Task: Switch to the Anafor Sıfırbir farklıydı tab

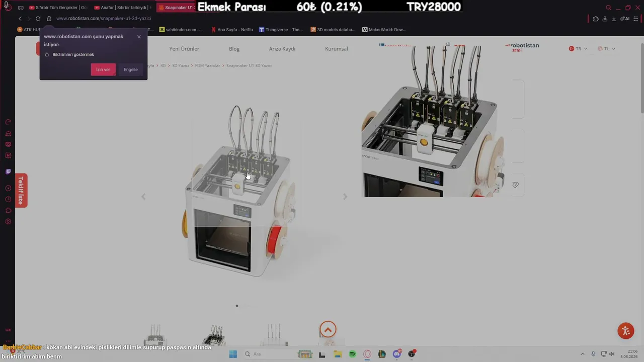Action: coord(123,8)
